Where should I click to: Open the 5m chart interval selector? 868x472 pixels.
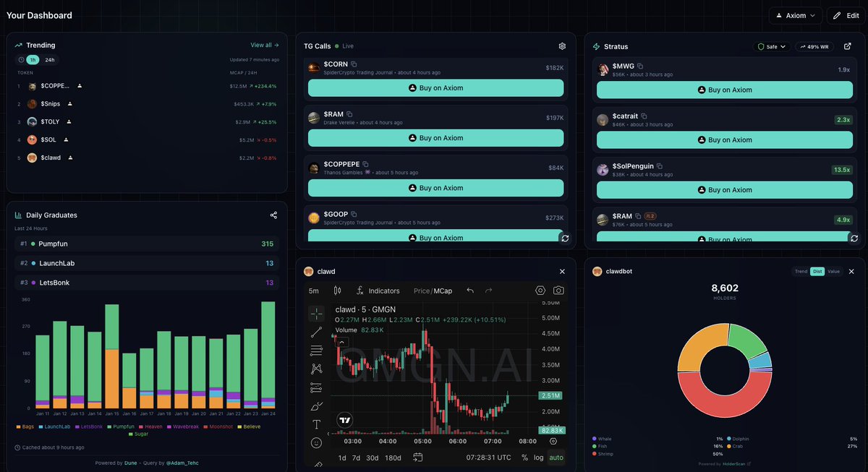[x=313, y=291]
